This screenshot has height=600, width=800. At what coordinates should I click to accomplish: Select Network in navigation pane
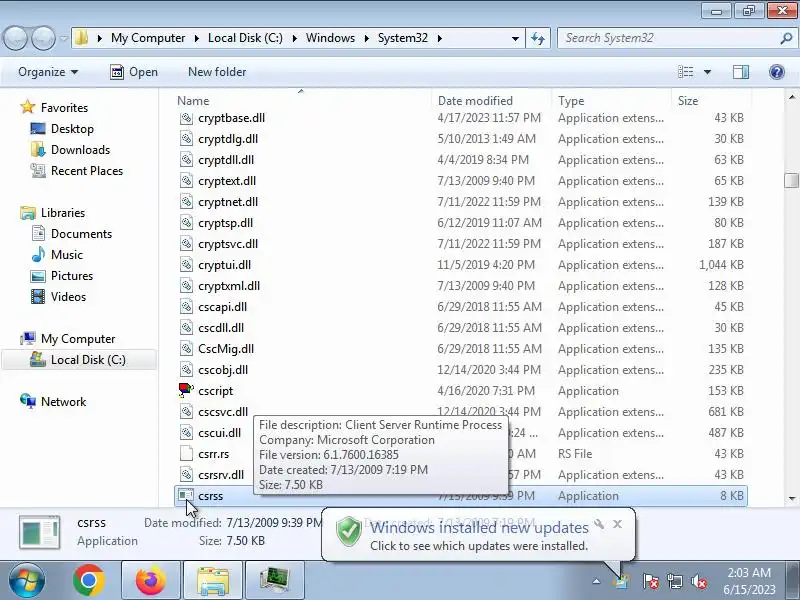click(63, 402)
